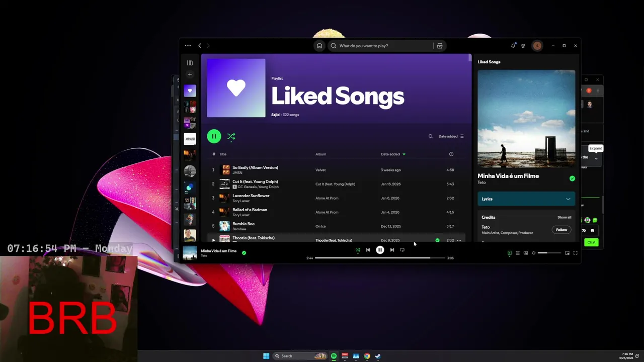Open the play queue

click(517, 253)
